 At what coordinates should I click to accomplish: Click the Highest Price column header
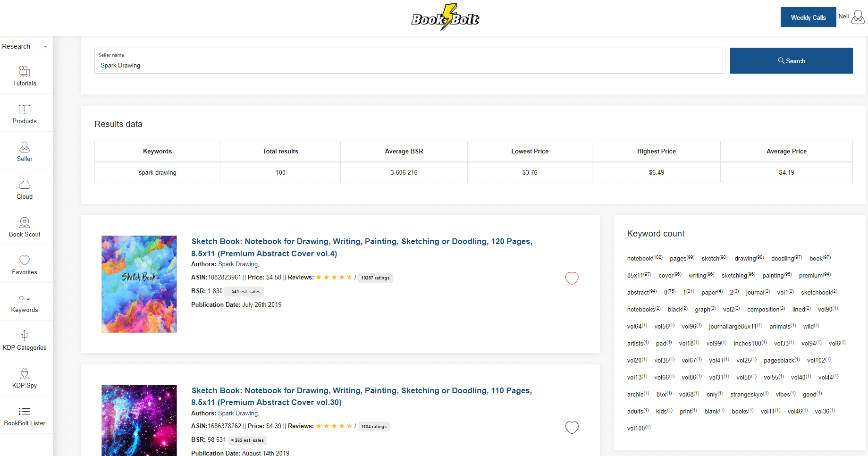click(656, 152)
